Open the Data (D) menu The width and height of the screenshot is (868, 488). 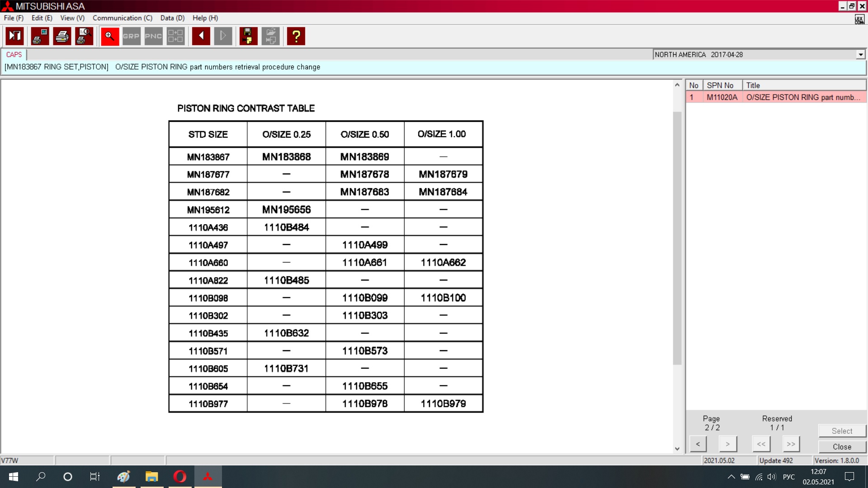click(x=172, y=18)
